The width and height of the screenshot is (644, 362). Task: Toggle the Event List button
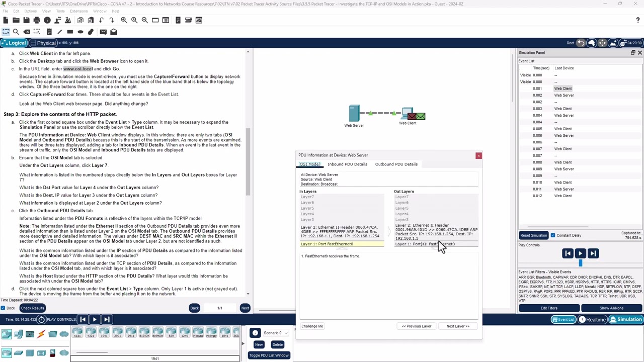(563, 319)
